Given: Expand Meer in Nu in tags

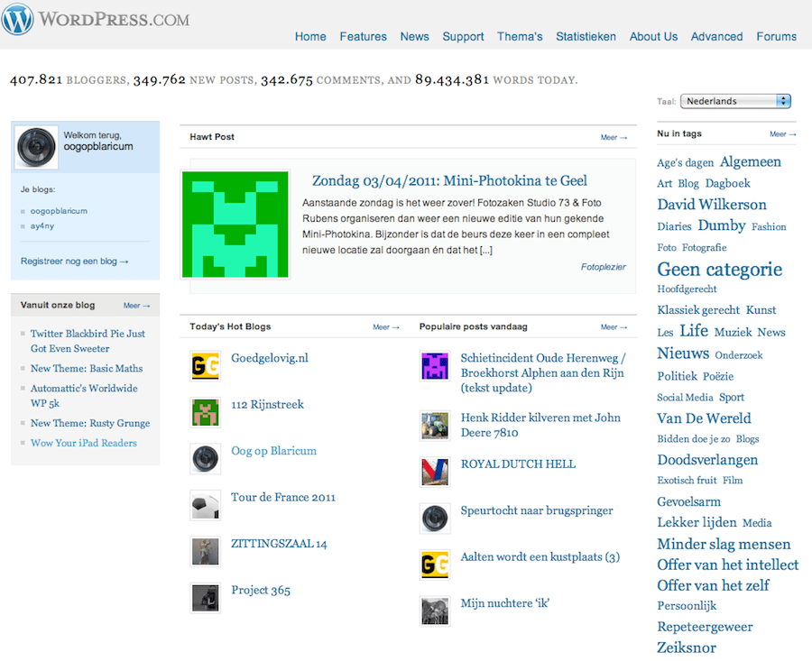Looking at the screenshot, I should click(x=782, y=134).
